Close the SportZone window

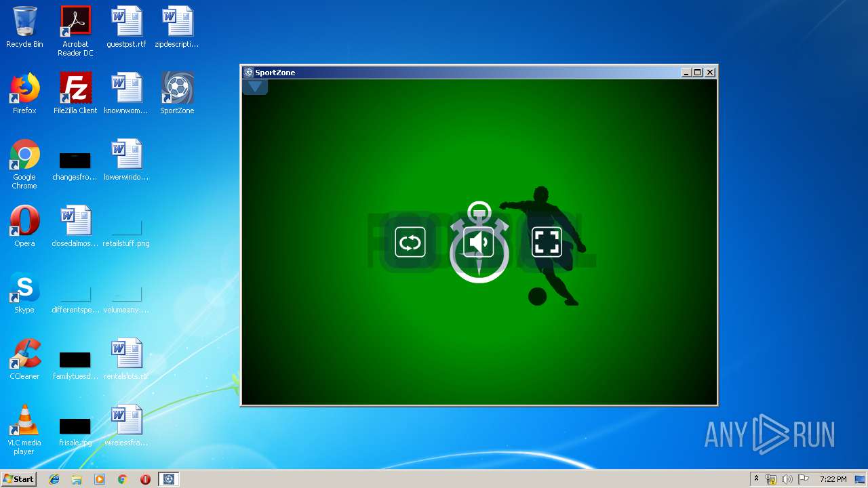tap(710, 73)
